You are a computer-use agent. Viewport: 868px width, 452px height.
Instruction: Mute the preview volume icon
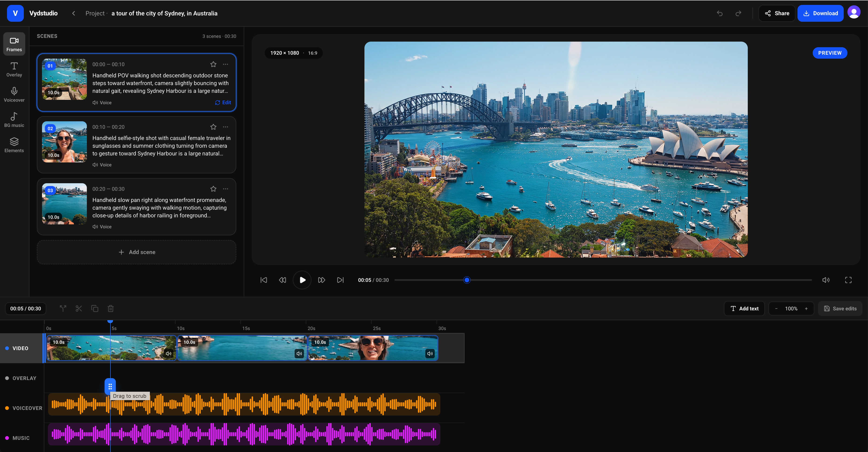[826, 280]
